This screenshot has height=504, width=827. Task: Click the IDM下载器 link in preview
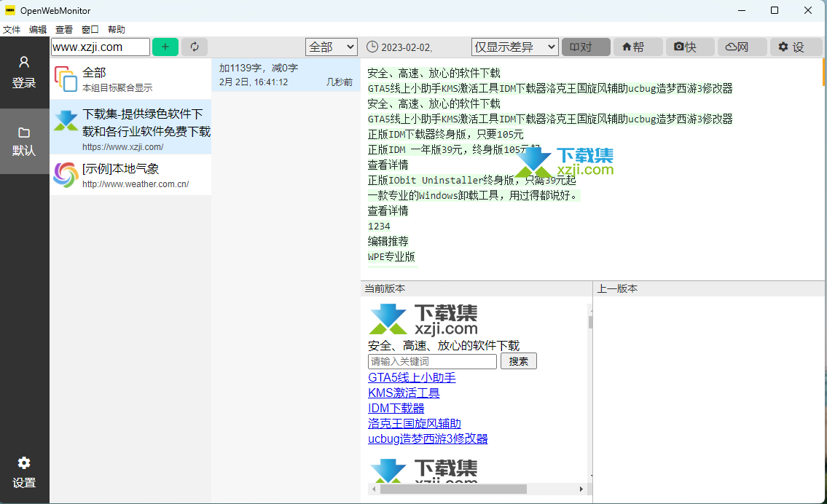[x=396, y=408]
